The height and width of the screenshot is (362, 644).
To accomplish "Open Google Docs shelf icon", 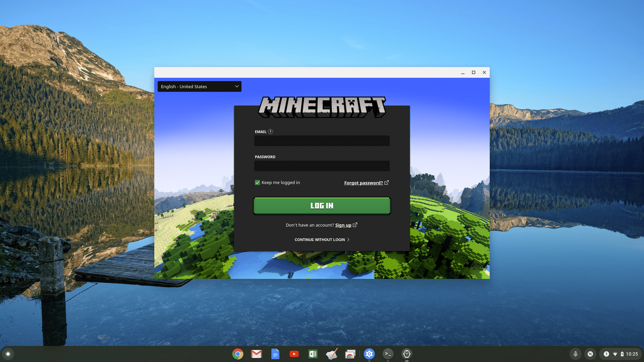I will coord(275,354).
